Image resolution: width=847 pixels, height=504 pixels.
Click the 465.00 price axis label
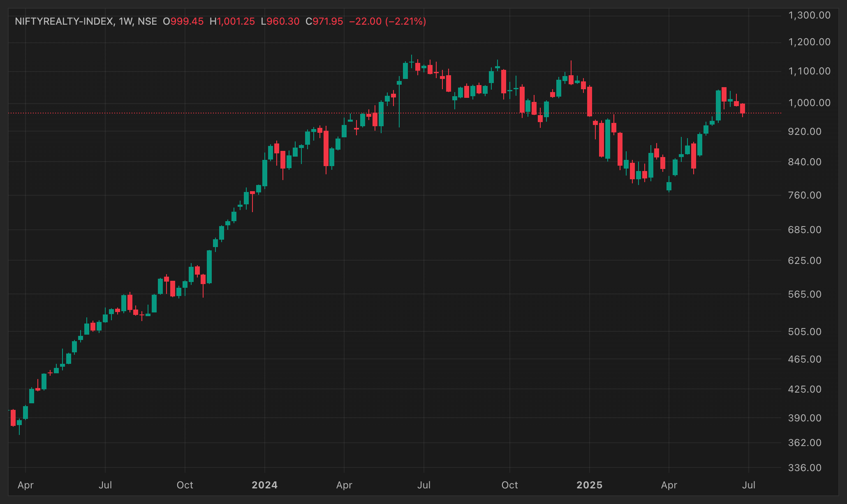[x=805, y=359]
